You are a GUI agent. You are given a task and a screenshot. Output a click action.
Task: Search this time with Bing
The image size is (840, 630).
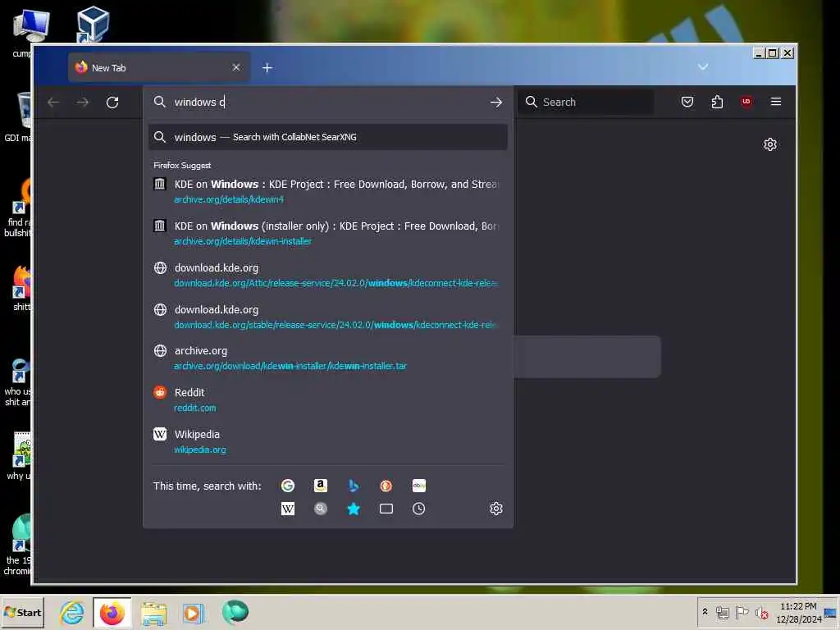tap(353, 486)
